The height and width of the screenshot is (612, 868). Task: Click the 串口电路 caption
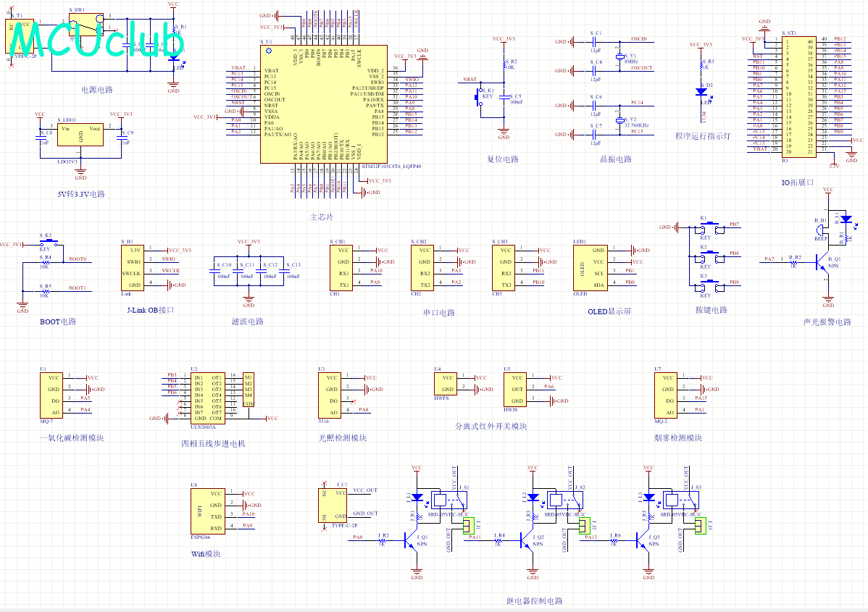(439, 313)
